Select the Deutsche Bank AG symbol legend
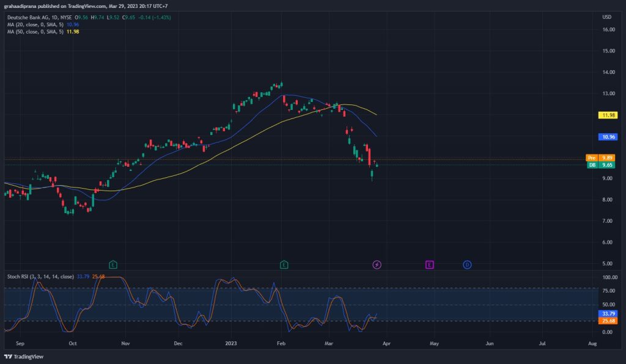Screen dimensions: 626x364 [40, 18]
